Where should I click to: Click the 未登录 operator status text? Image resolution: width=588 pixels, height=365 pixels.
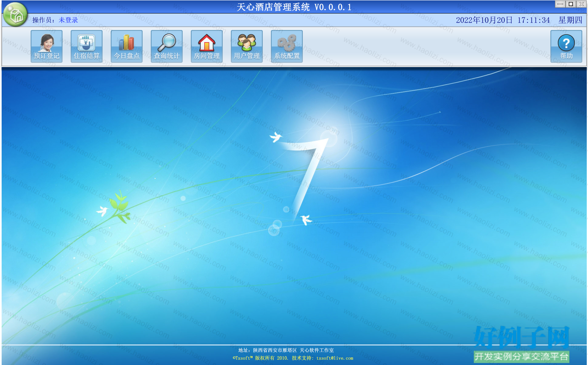(68, 20)
